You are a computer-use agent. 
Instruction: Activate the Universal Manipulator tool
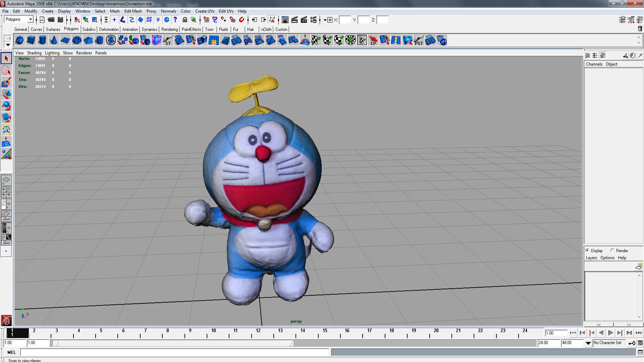coord(6,130)
